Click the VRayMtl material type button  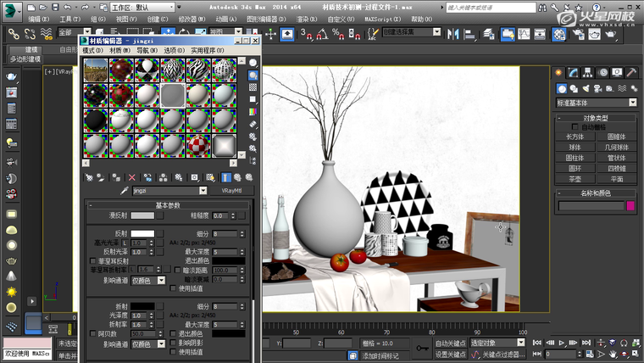[x=232, y=192]
